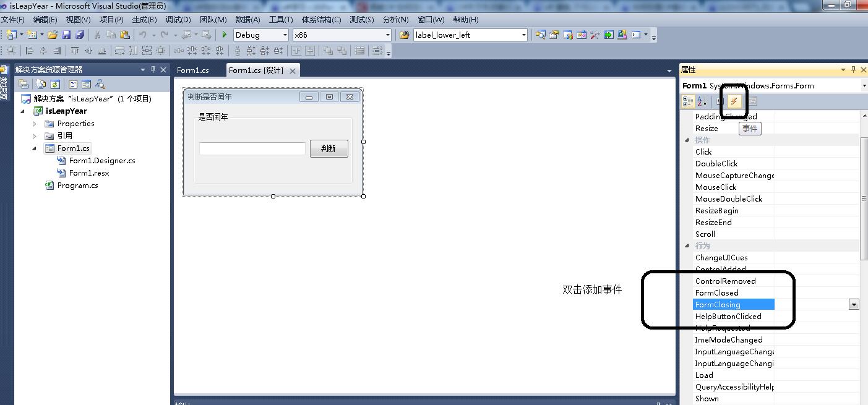Viewport: 868px width, 405px height.
Task: Open Form1 object selector dropdown in Properties
Action: [864, 85]
